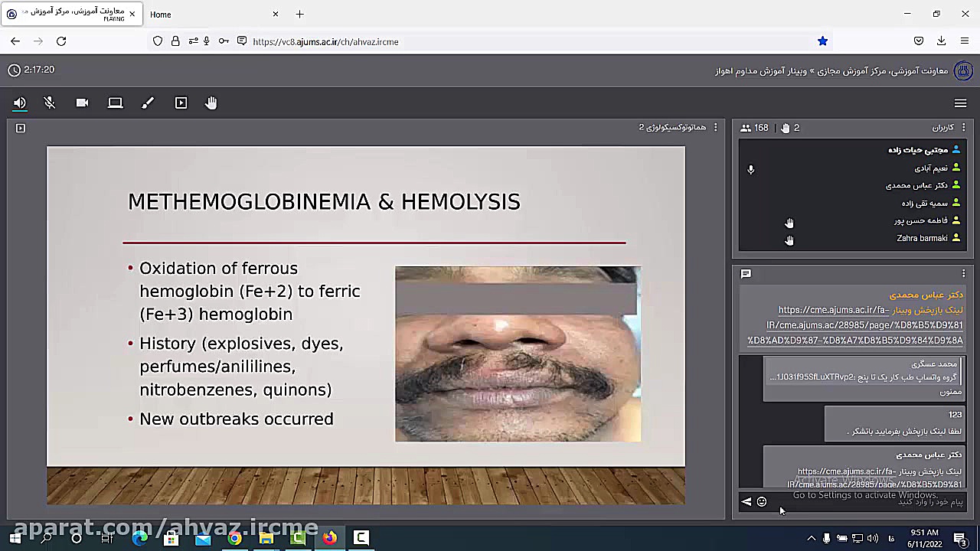Open the chat panel options menu
980x551 pixels.
(963, 273)
